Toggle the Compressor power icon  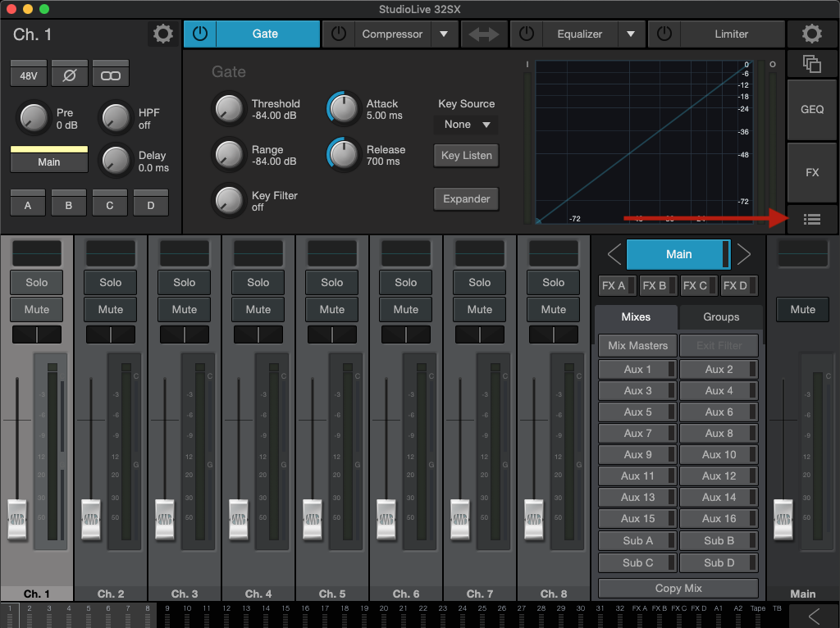tap(339, 34)
